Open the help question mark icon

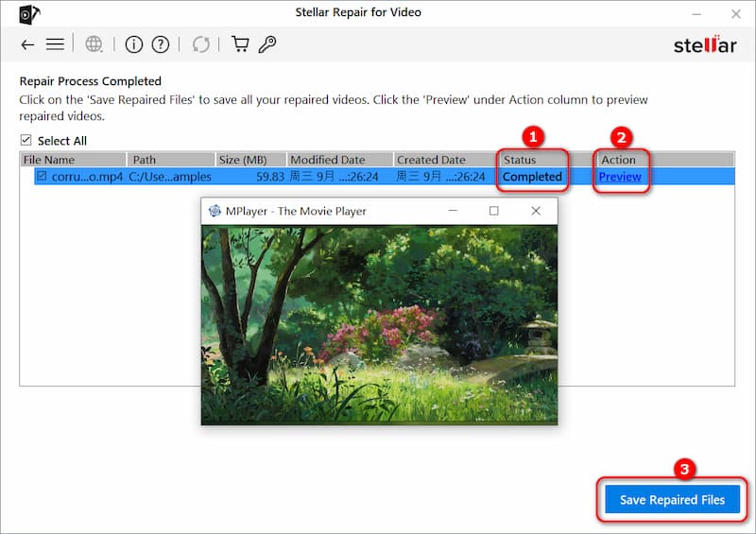161,44
